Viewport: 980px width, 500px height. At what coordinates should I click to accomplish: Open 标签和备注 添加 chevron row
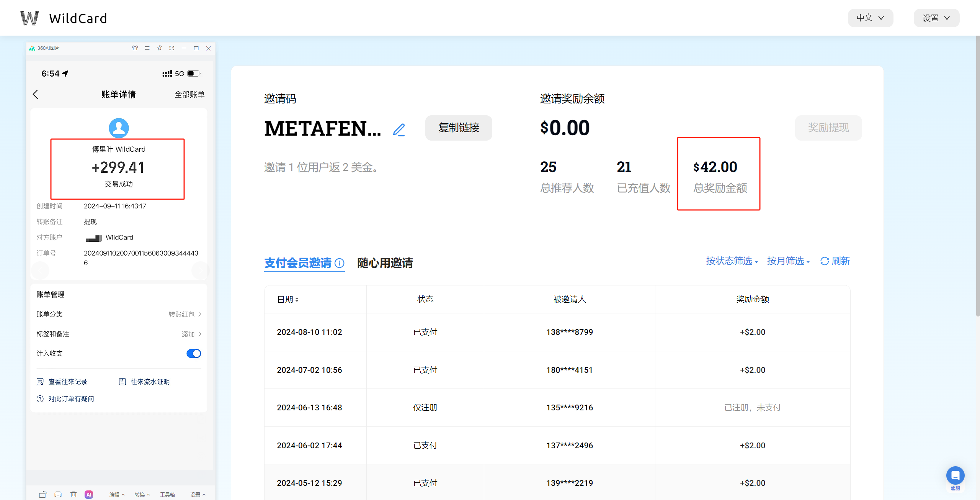click(x=119, y=334)
